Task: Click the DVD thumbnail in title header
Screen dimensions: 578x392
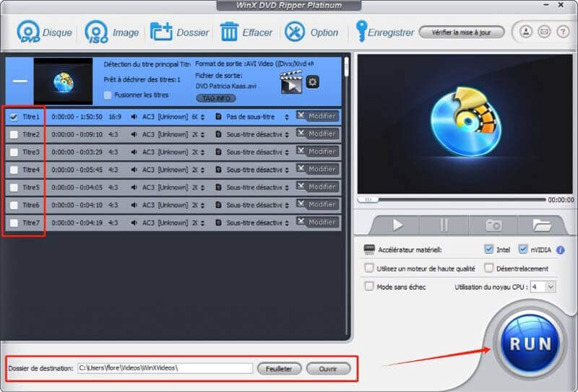Action: tap(63, 81)
